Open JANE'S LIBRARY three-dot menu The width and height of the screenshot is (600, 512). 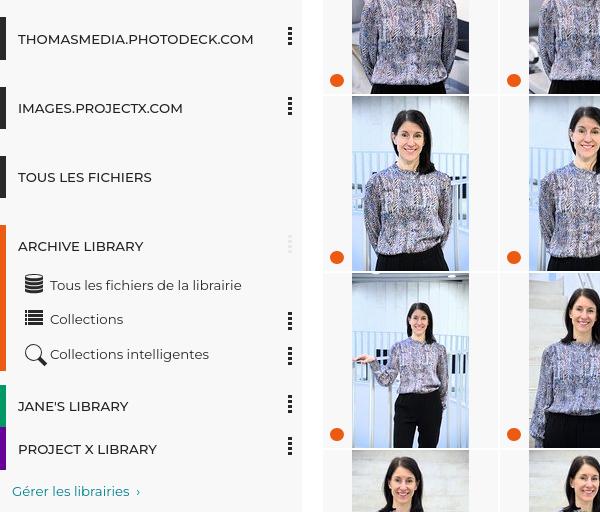point(290,404)
